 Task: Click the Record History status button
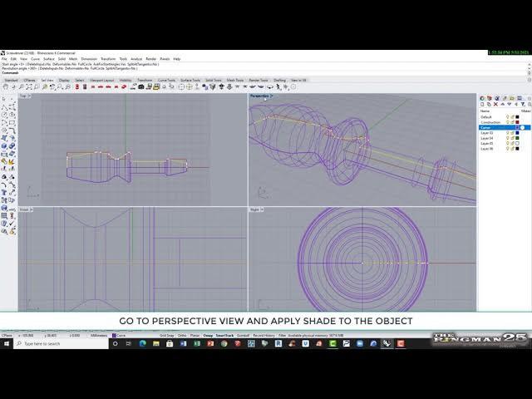pos(264,335)
